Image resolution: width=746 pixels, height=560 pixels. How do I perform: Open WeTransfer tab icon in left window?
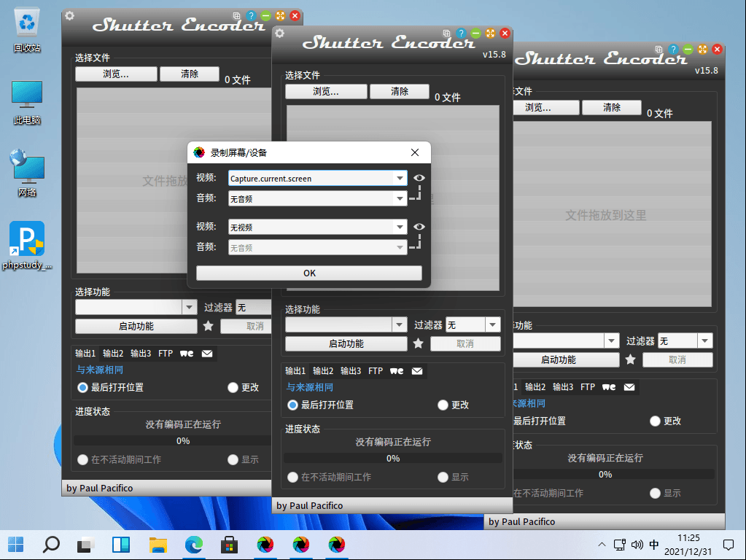(187, 354)
